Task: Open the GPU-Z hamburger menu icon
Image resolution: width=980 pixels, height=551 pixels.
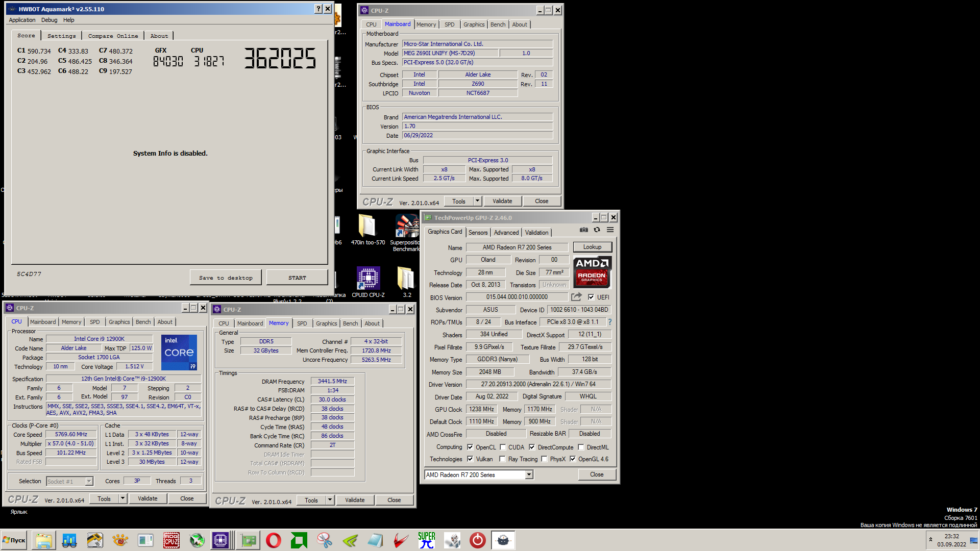Action: tap(610, 230)
